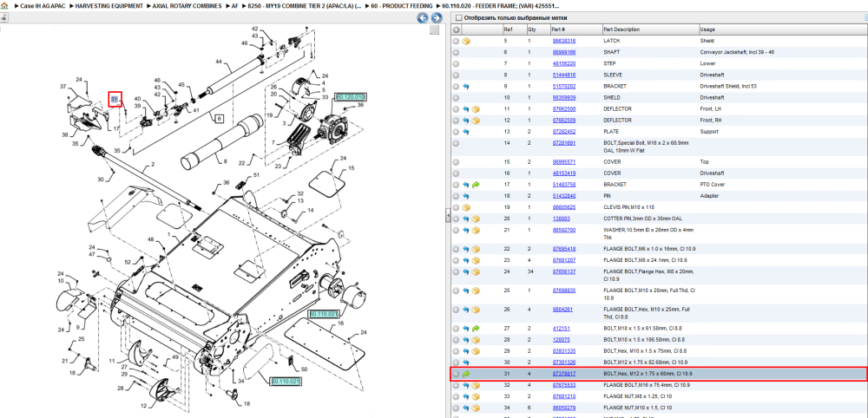The height and width of the screenshot is (418, 868).
Task: Open part number 9804261 link
Action: pyautogui.click(x=563, y=310)
